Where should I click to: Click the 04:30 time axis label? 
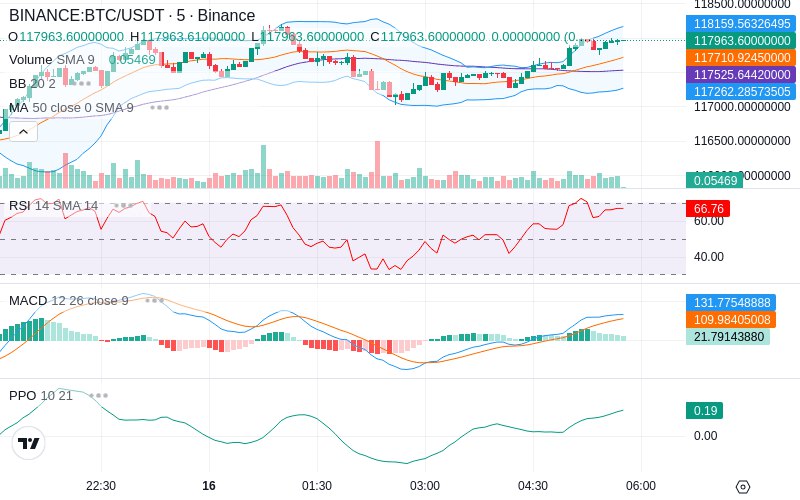pyautogui.click(x=533, y=486)
